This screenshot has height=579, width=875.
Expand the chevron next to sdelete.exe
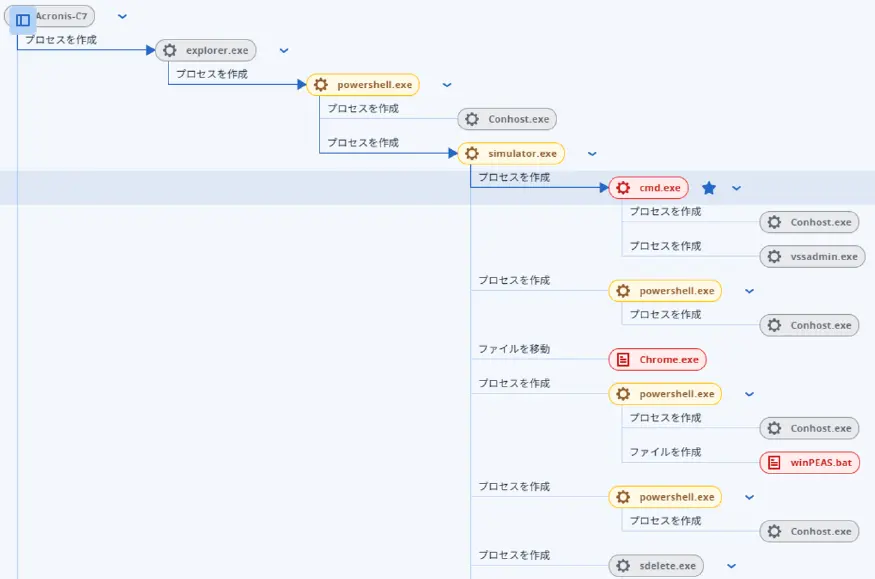coord(731,566)
